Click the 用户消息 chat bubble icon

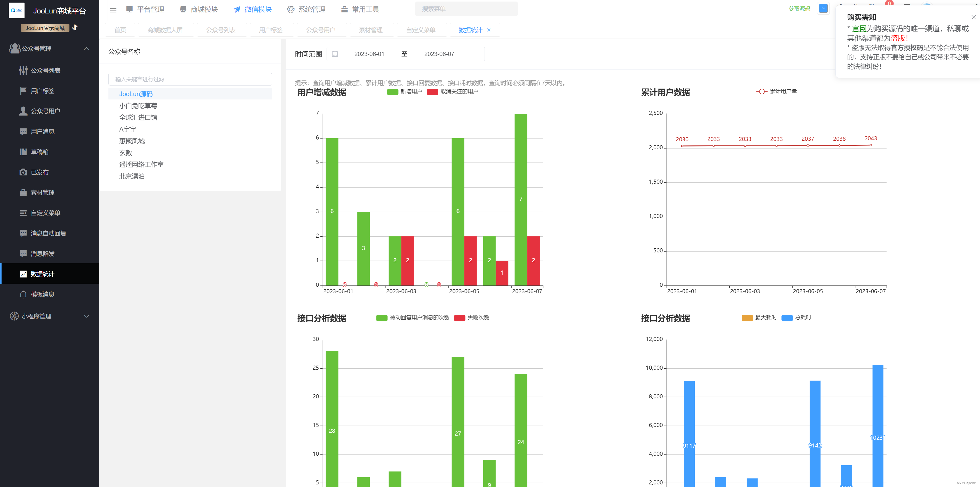coord(23,131)
